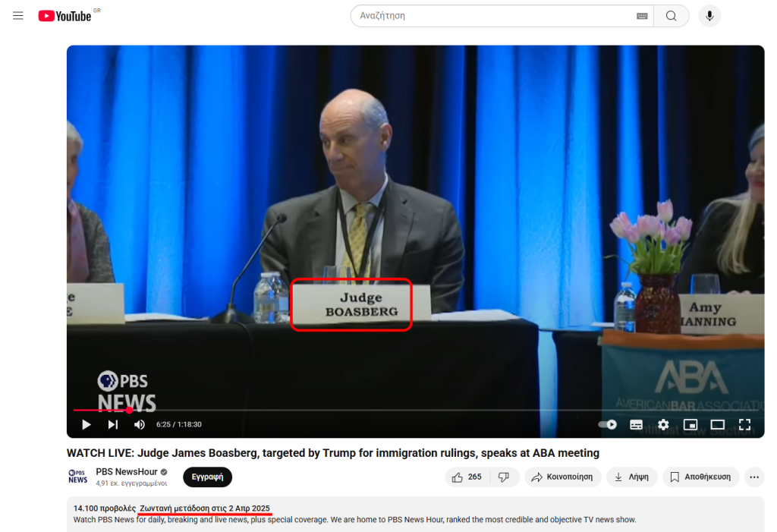Dislike the video
Image resolution: width=777 pixels, height=532 pixels.
(x=504, y=477)
